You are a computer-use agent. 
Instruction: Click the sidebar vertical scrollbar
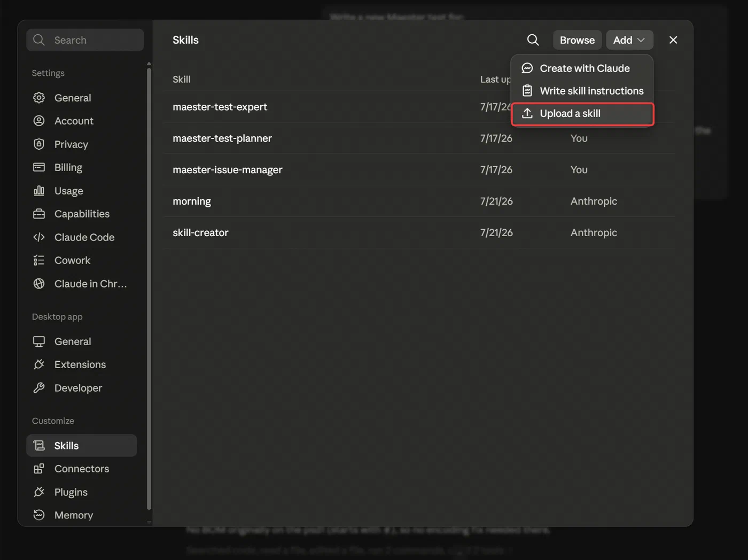[x=149, y=289]
